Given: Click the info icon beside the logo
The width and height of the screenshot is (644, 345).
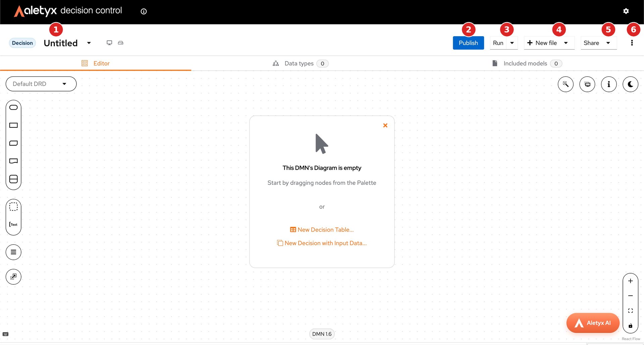Looking at the screenshot, I should tap(144, 11).
